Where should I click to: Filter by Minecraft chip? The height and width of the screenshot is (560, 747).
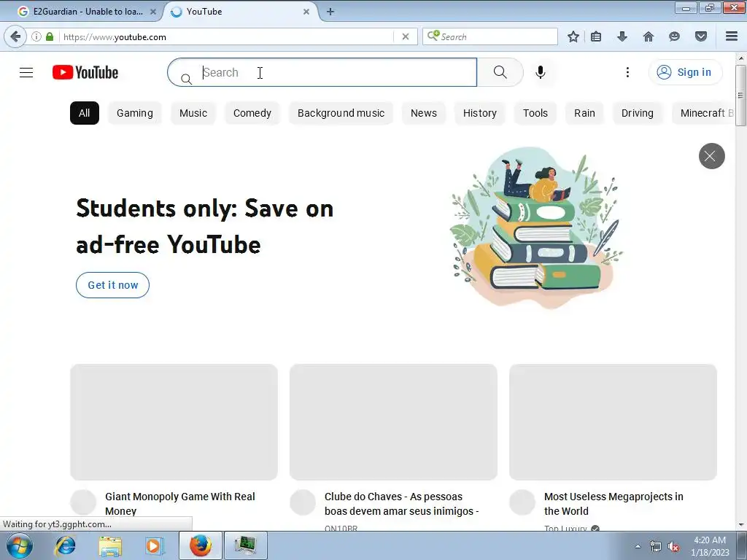703,113
